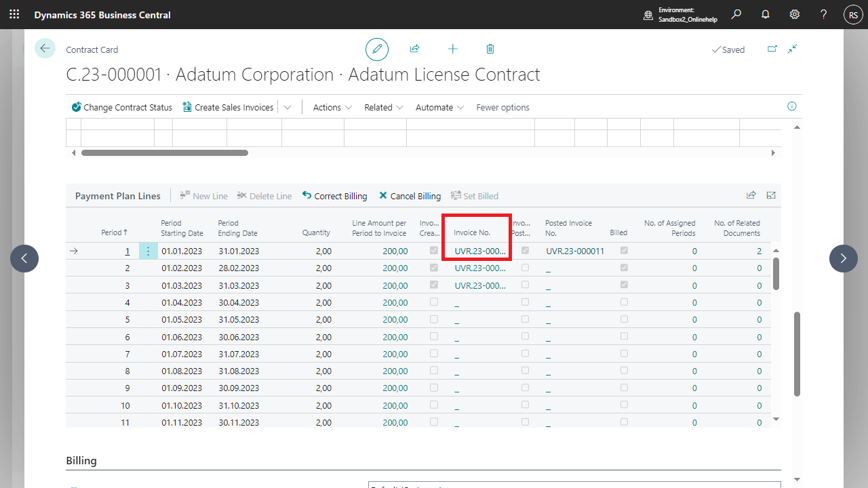Toggle Invoice Posted checkbox for period 2
This screenshot has height=488, width=868.
coord(525,268)
